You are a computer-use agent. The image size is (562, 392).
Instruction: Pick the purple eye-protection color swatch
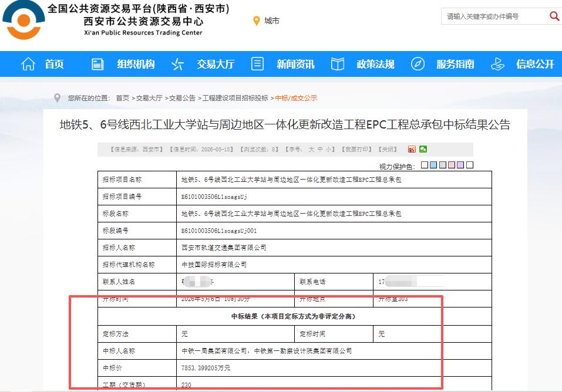460,165
